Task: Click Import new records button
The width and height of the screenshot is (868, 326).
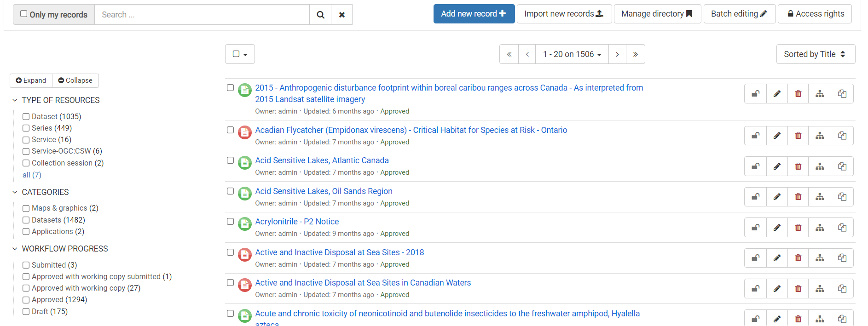Action: click(564, 14)
